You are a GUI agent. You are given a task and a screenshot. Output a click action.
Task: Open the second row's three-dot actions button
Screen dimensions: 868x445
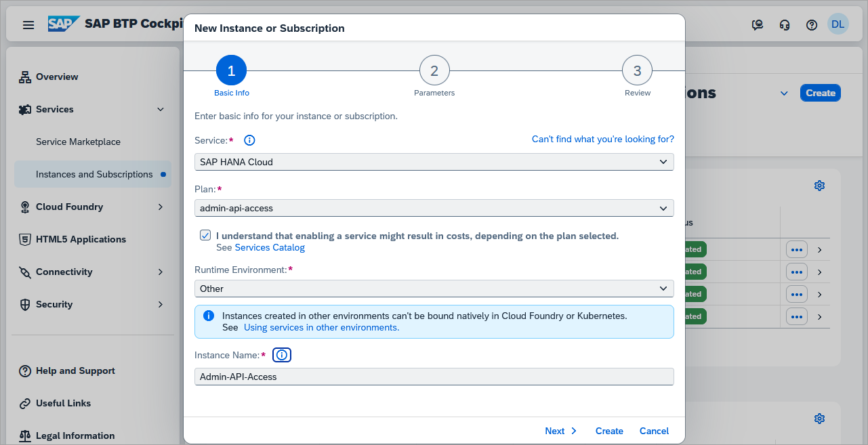click(797, 272)
